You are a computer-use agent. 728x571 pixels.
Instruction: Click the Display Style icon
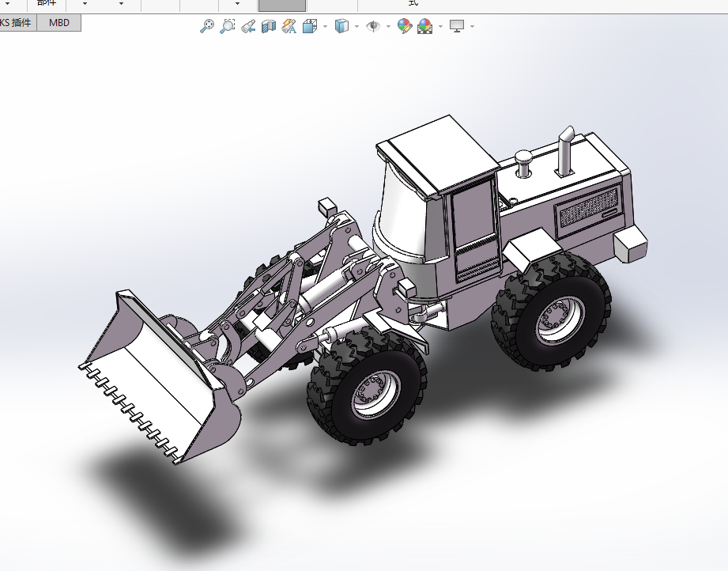pyautogui.click(x=341, y=26)
